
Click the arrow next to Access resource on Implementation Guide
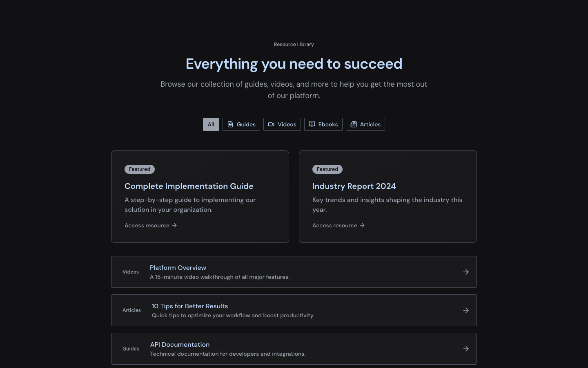coord(174,225)
